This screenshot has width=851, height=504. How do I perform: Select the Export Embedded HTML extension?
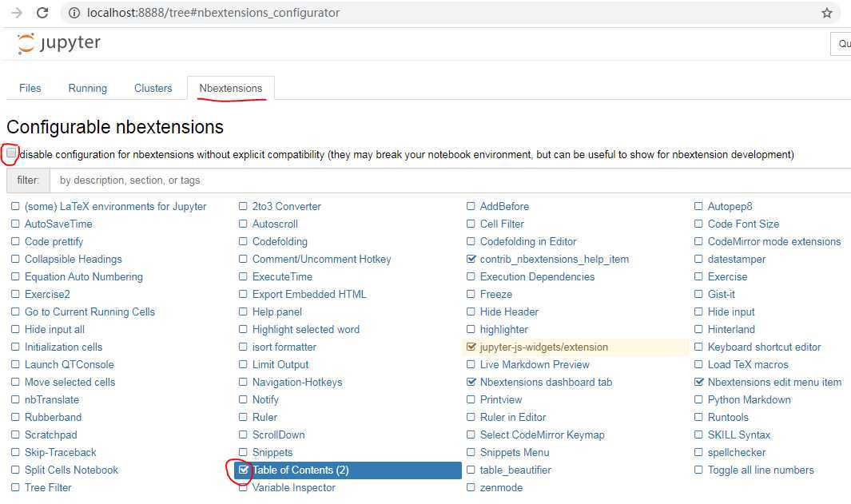309,294
